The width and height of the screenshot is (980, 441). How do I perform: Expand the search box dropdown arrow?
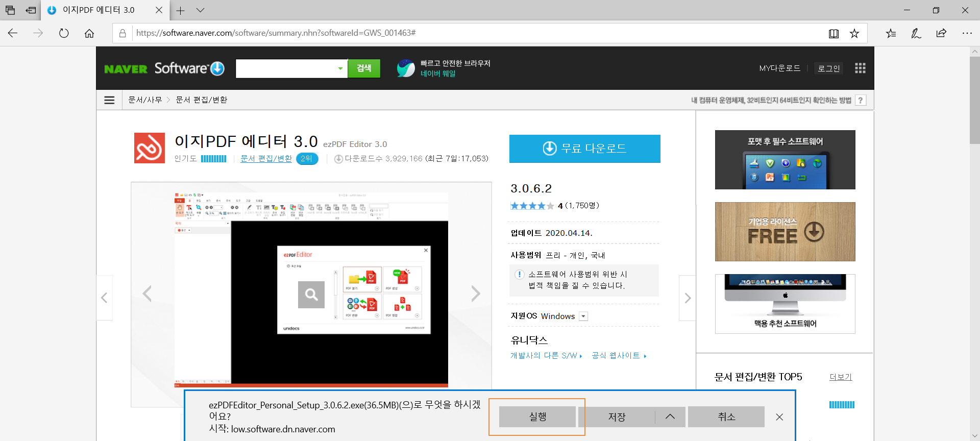click(340, 68)
